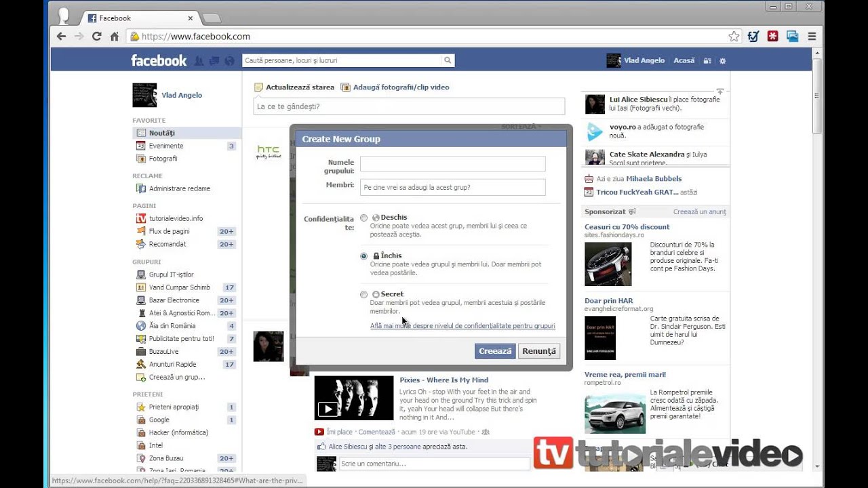
Task: Click the Actualizează starea tab
Action: click(294, 87)
